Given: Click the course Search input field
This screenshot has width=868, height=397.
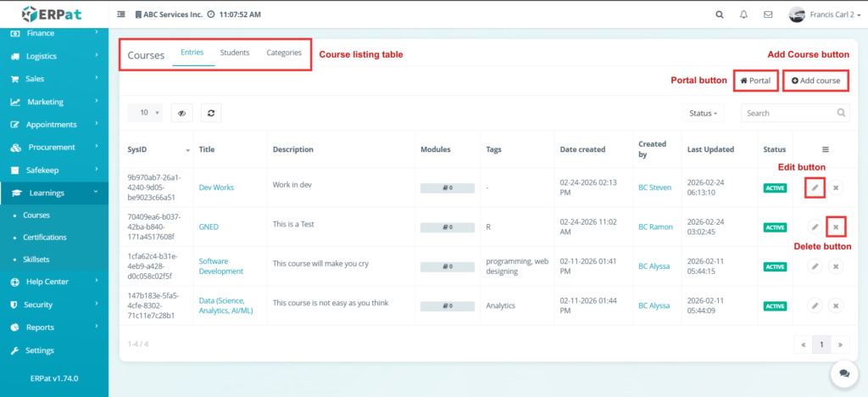Looking at the screenshot, I should tap(788, 113).
